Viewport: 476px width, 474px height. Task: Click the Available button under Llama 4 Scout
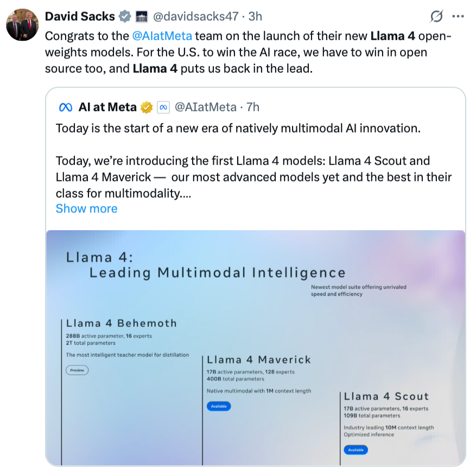tap(356, 450)
